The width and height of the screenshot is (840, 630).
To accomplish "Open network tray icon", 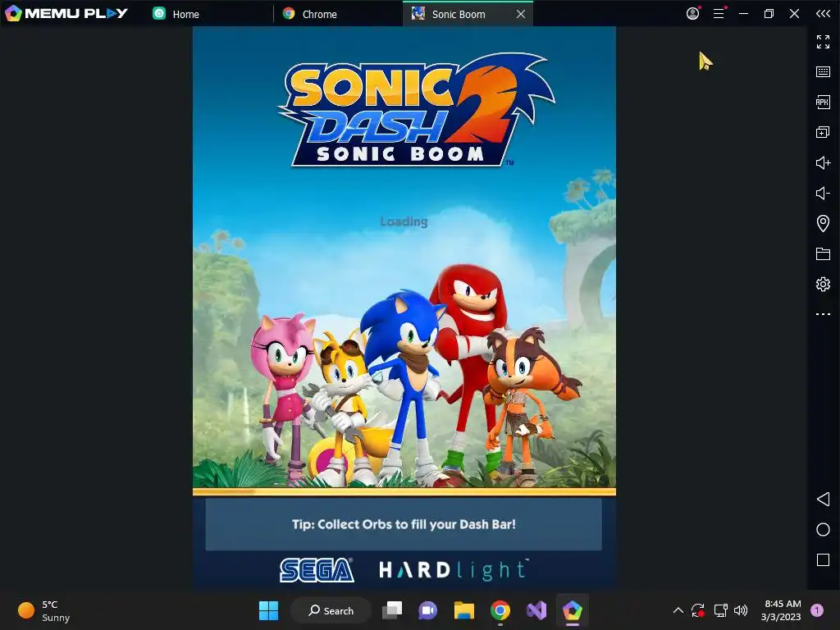I will coord(720,610).
